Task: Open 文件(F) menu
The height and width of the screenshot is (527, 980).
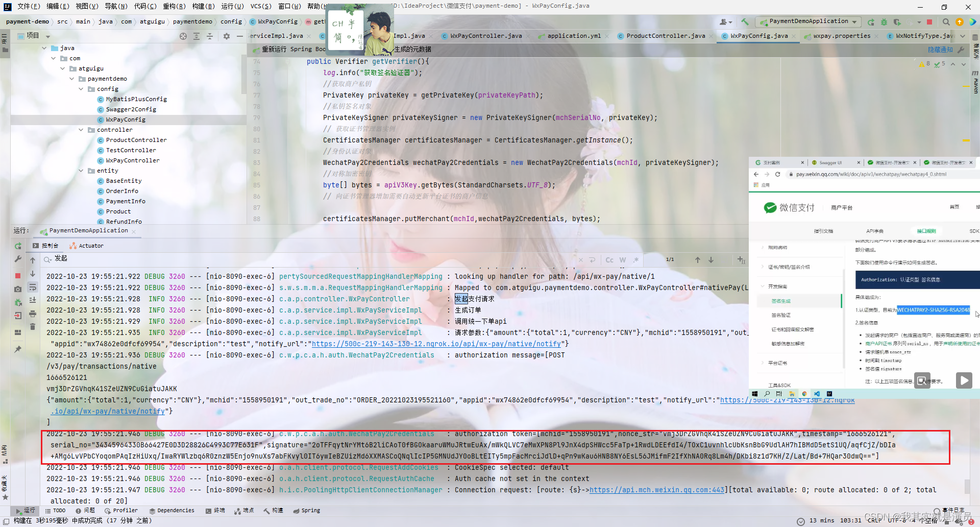Action: tap(29, 6)
